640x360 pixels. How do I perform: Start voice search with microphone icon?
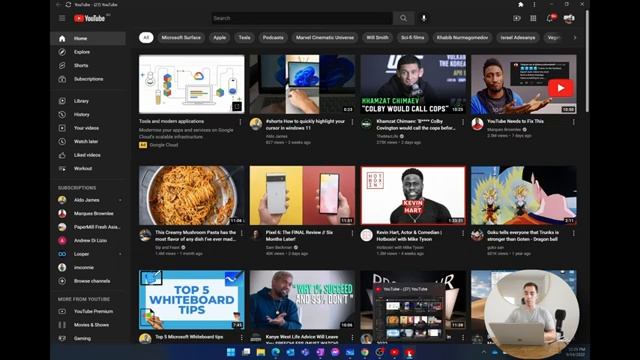424,18
